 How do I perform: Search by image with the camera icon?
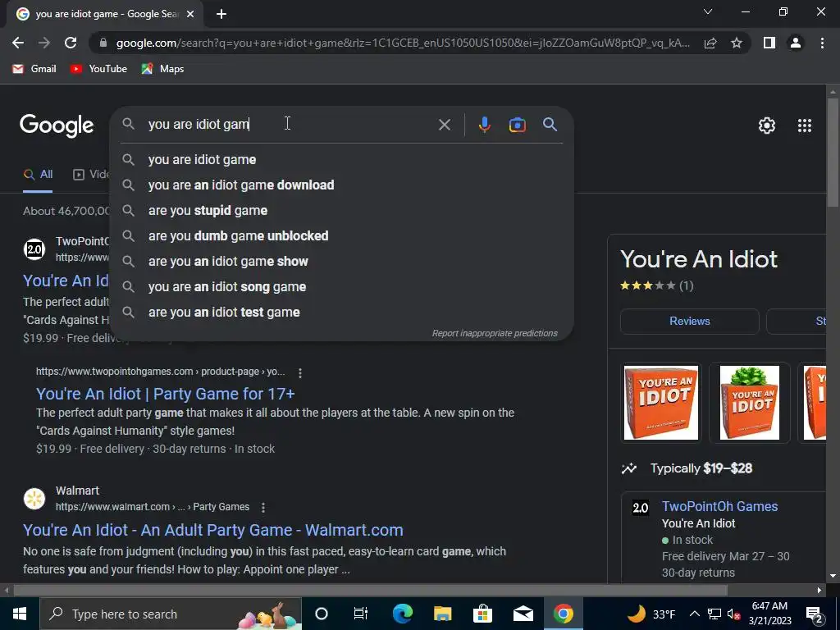tap(517, 125)
